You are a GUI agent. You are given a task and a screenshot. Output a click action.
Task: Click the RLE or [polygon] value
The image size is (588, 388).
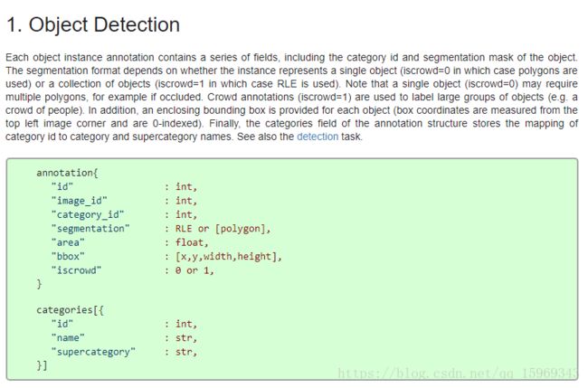click(x=223, y=229)
